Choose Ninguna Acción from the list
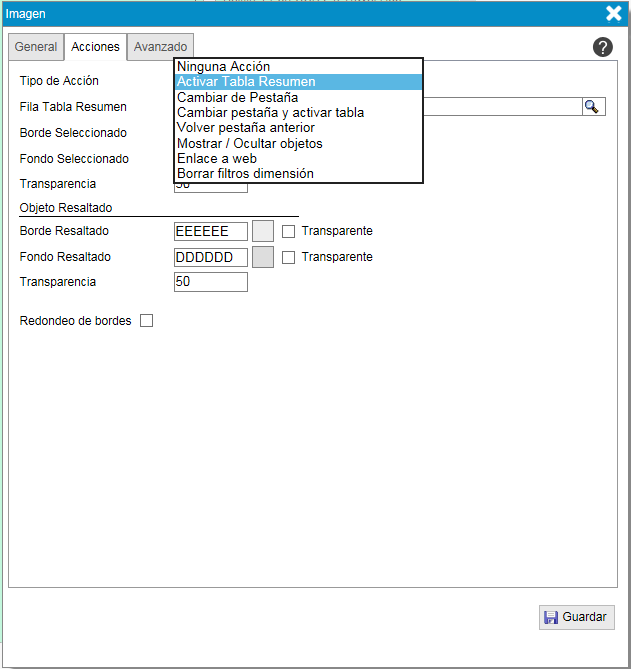The image size is (631, 669). click(223, 67)
